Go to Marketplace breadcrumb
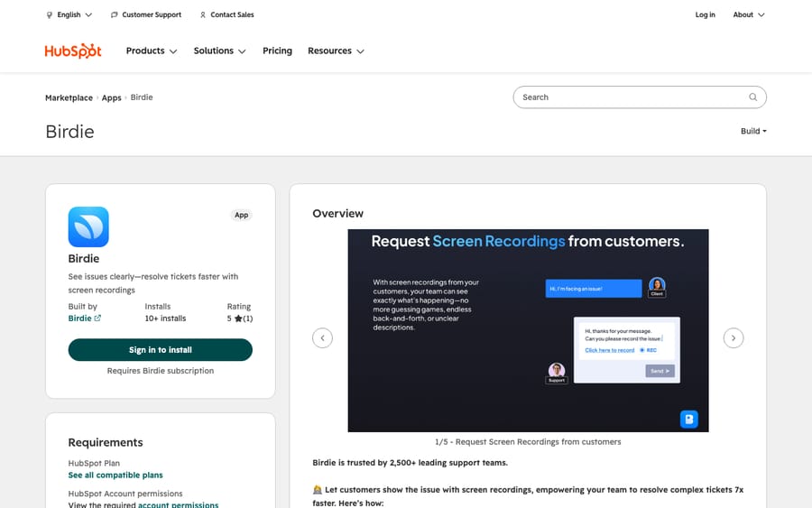The image size is (812, 508). click(69, 97)
